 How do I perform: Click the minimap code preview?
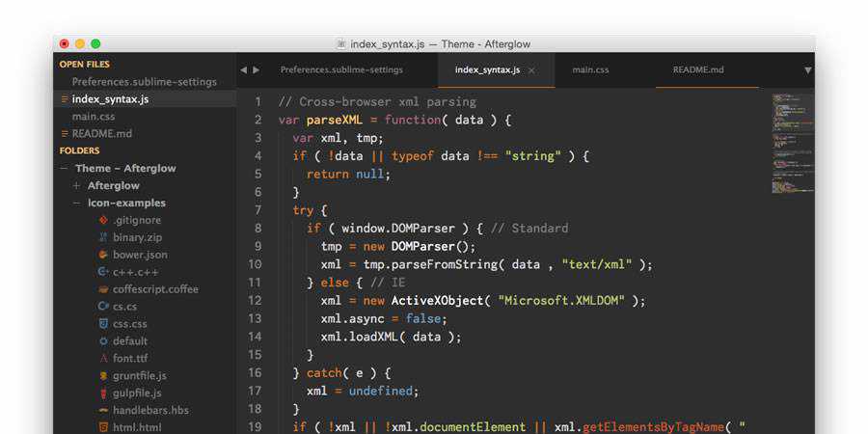792,143
